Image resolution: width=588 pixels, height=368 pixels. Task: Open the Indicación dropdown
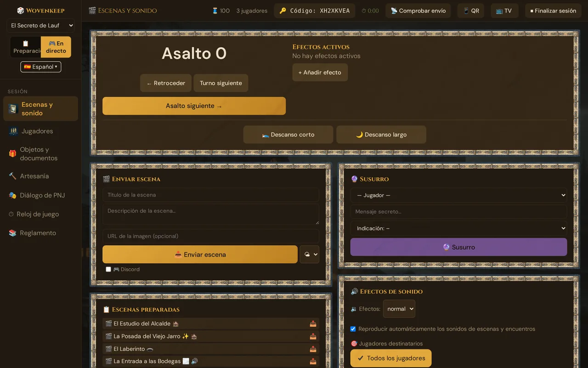(458, 228)
